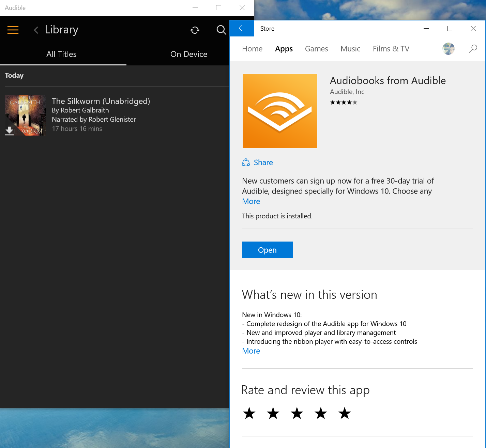Open the hamburger menu in Audible

pyautogui.click(x=13, y=30)
